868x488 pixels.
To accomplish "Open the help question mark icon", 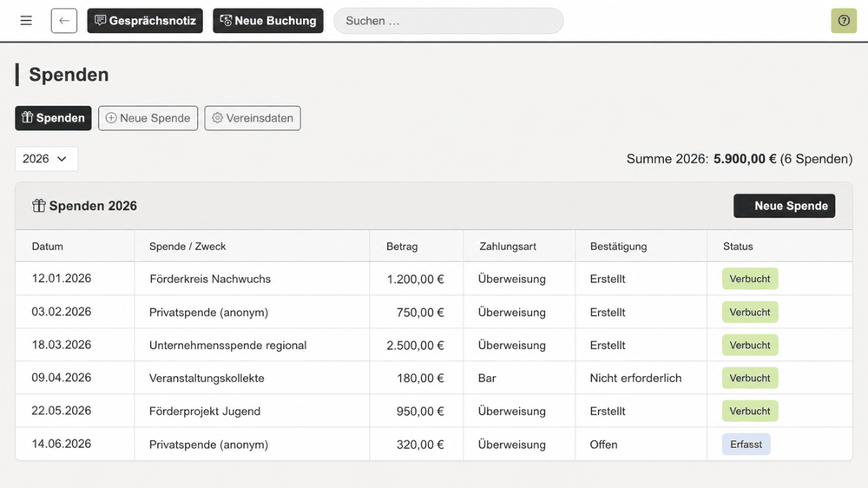I will click(844, 21).
